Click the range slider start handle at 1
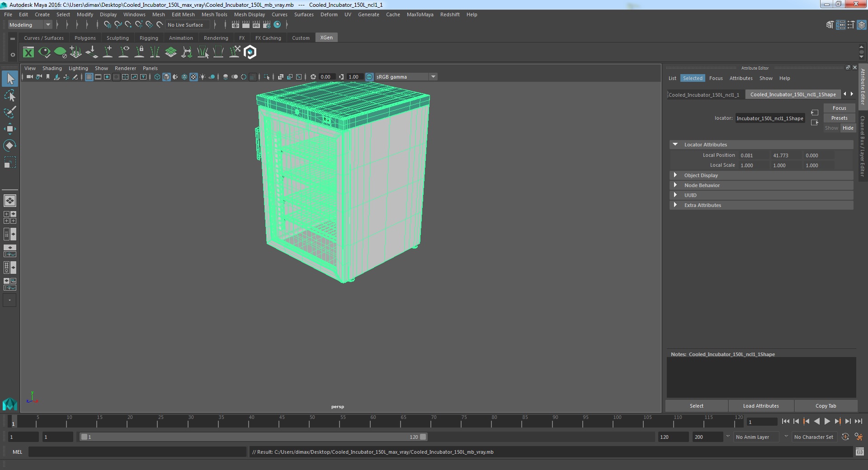868x470 pixels. (x=84, y=437)
